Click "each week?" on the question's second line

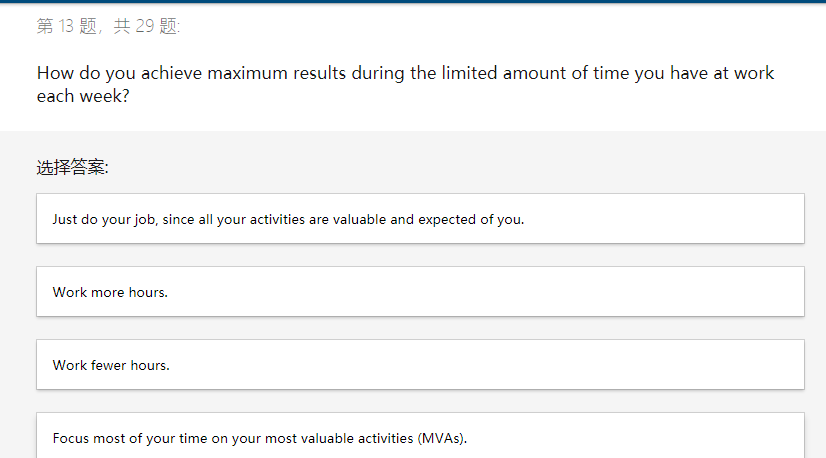pyautogui.click(x=83, y=98)
